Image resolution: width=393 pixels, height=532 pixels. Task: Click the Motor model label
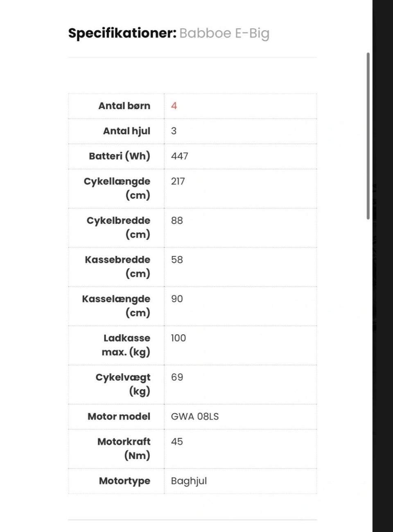click(x=119, y=416)
